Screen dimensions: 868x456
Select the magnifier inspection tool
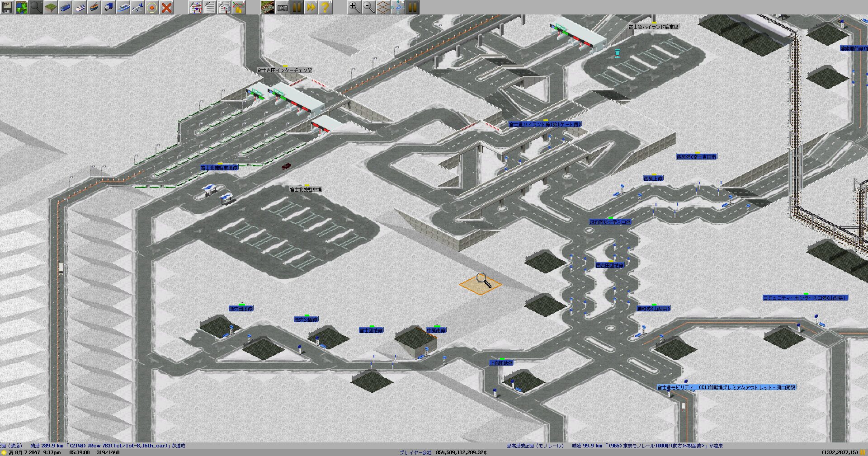coord(36,7)
